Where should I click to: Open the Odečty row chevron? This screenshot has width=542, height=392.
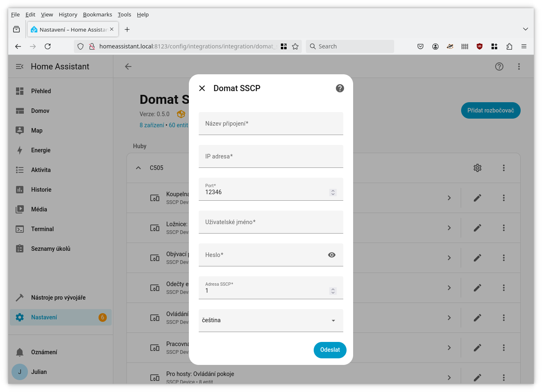tap(449, 288)
